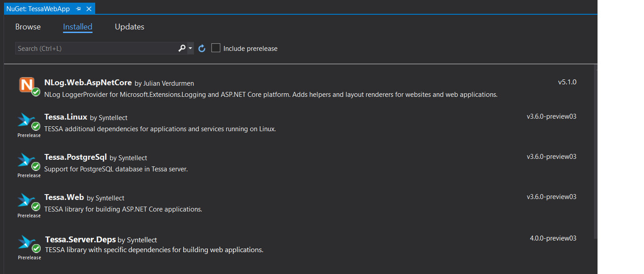Close the NuGet: TessaWebApp document tab
This screenshot has height=274, width=644.
[89, 9]
